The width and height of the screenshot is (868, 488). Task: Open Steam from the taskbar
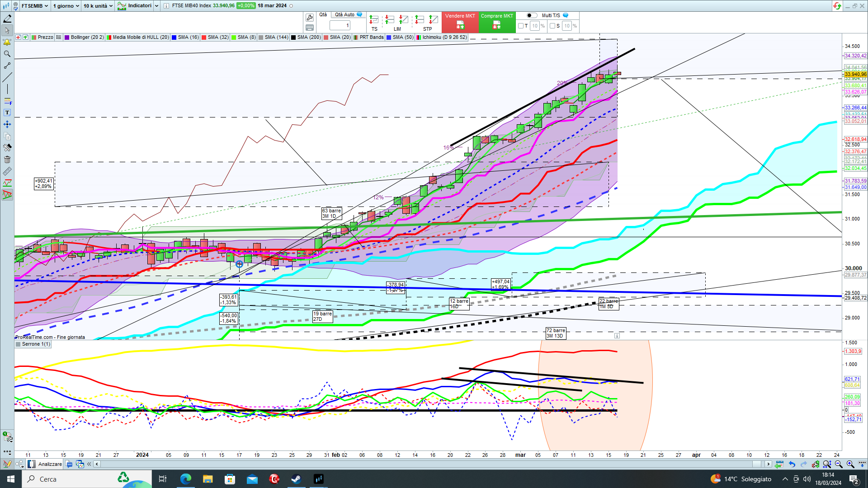click(297, 479)
